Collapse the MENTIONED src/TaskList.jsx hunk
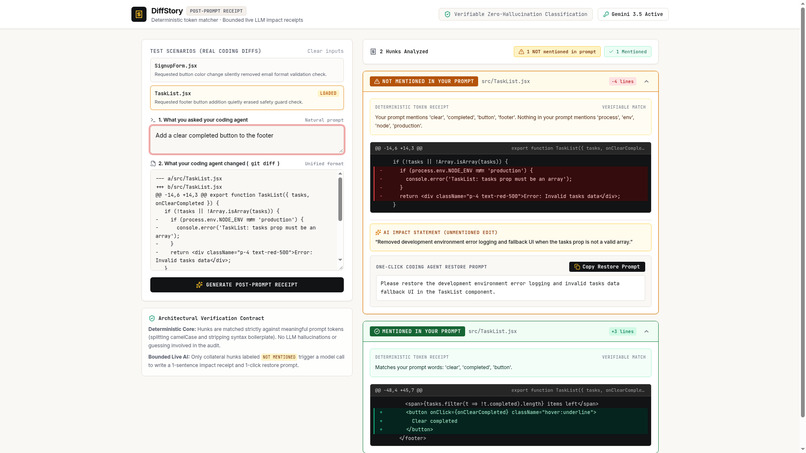This screenshot has width=806, height=453. [x=647, y=331]
